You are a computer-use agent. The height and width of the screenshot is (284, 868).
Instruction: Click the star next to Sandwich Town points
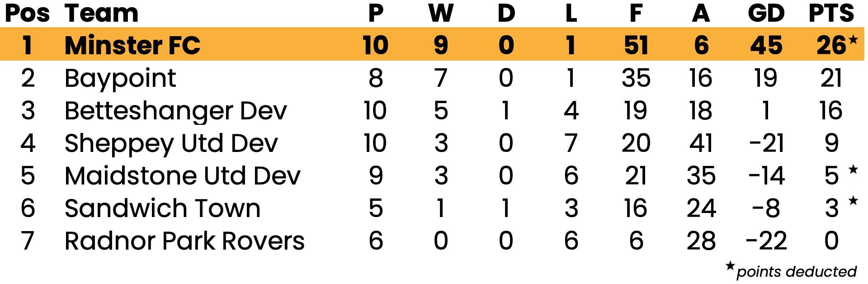click(x=853, y=200)
